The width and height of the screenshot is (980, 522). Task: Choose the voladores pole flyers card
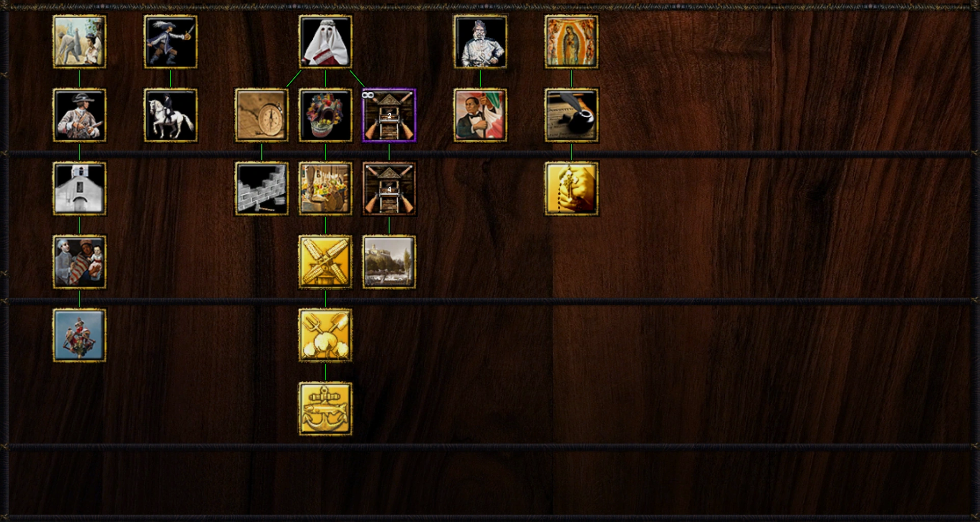(79, 335)
